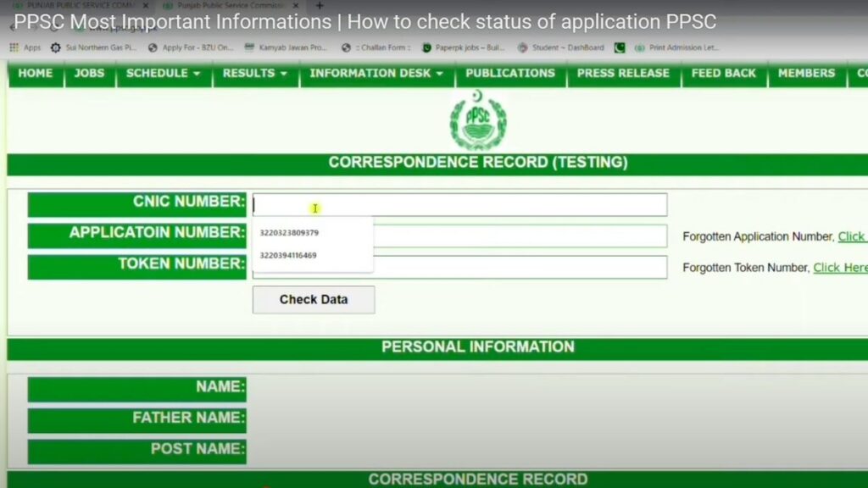Expand the SCHEDULE dropdown menu
868x488 pixels.
click(164, 74)
